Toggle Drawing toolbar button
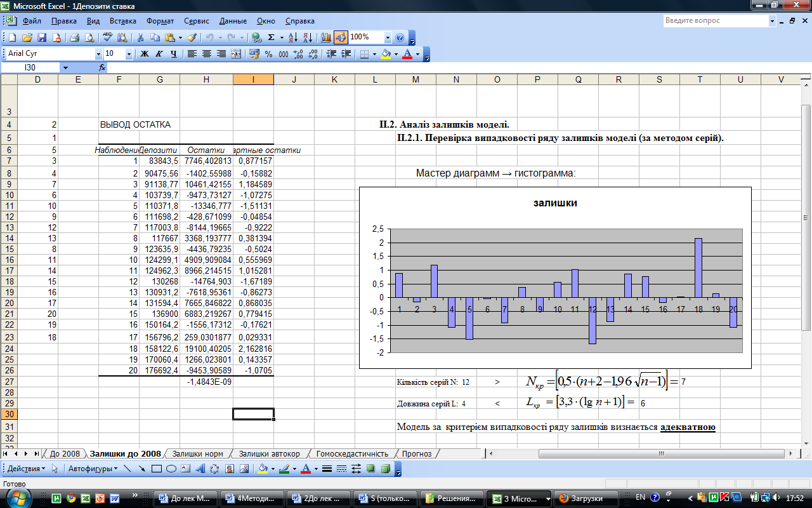Viewport: 812px width, 508px height. [x=341, y=37]
